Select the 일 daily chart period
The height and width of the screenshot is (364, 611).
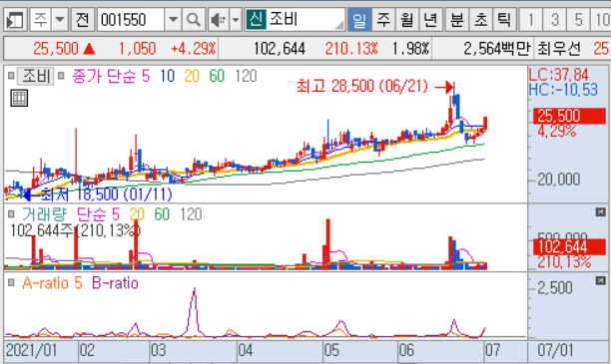(x=359, y=20)
